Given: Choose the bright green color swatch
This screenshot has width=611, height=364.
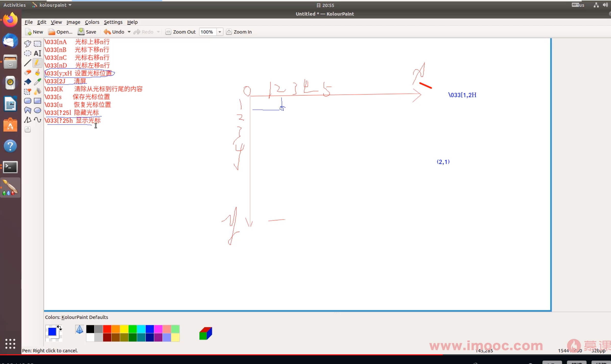Looking at the screenshot, I should click(x=133, y=329).
